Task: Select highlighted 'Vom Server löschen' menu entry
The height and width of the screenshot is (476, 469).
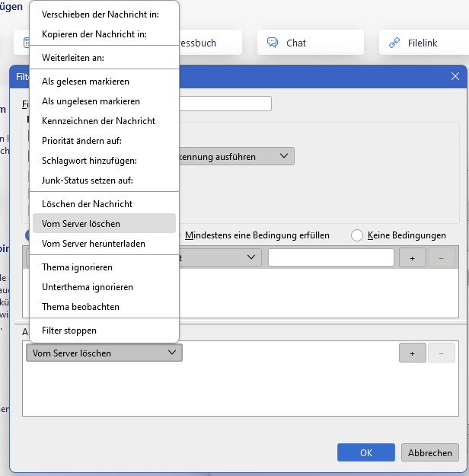Action: pos(104,223)
